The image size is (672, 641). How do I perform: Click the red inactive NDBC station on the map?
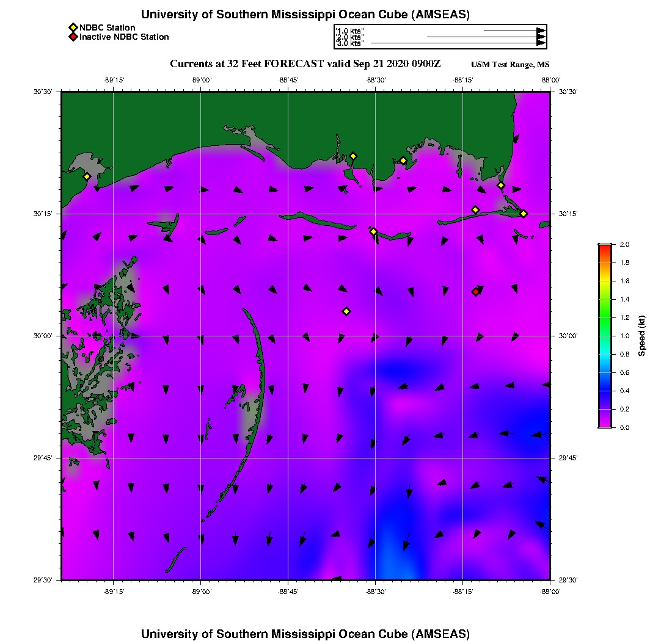(475, 292)
